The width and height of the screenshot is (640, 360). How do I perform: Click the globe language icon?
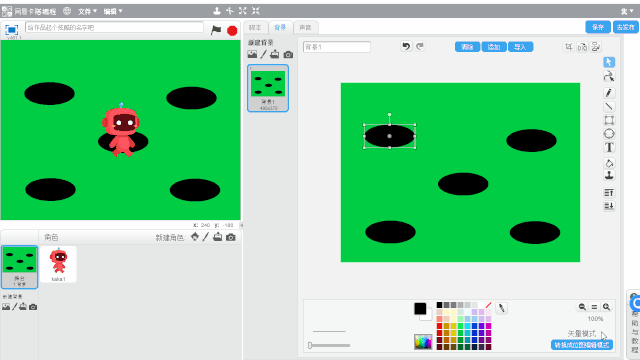click(67, 11)
